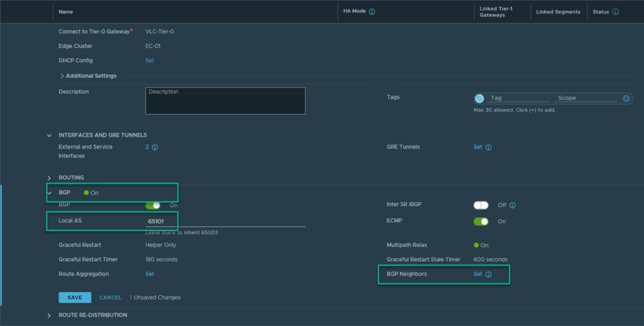Image resolution: width=644 pixels, height=326 pixels.
Task: Expand Additional Settings section
Action: pyautogui.click(x=62, y=76)
